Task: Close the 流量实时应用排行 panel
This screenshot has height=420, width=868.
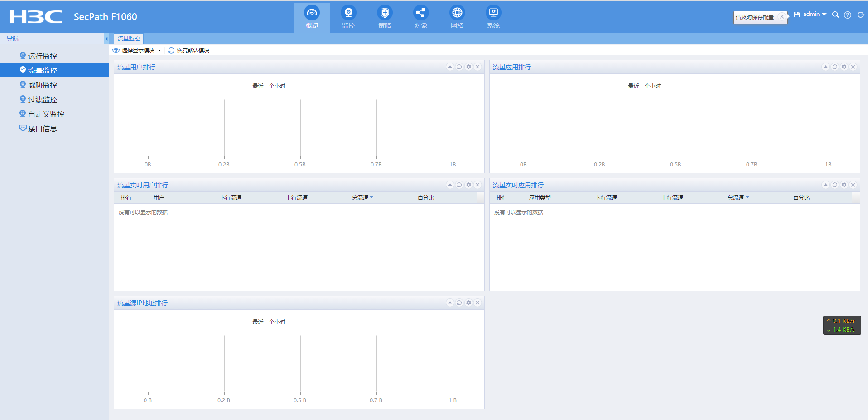Action: (853, 185)
